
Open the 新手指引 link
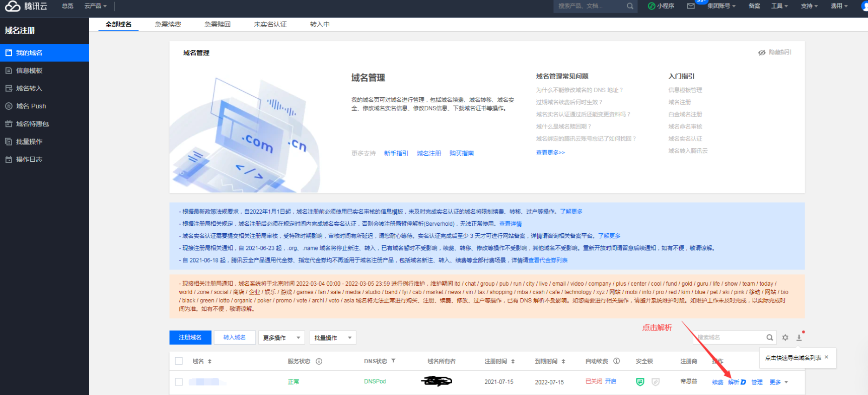(396, 153)
